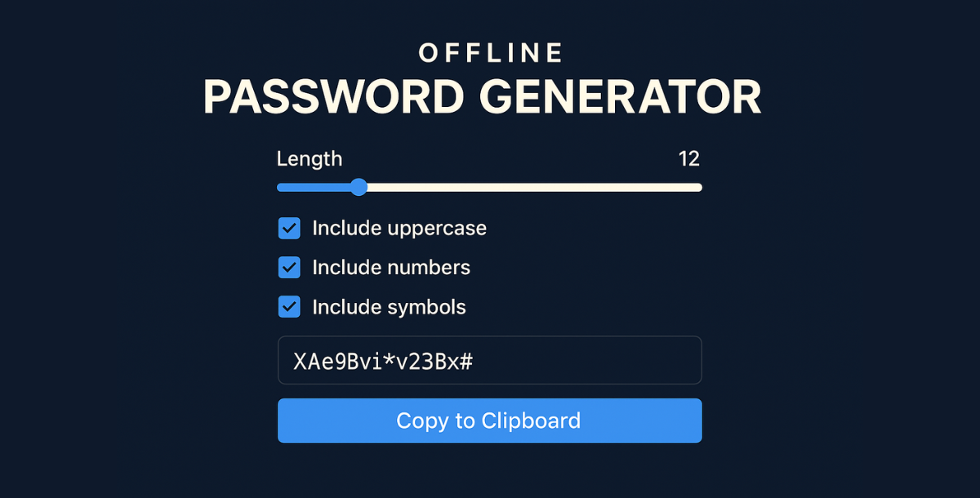Disable the Include symbols checkbox
The height and width of the screenshot is (498, 980).
(289, 307)
